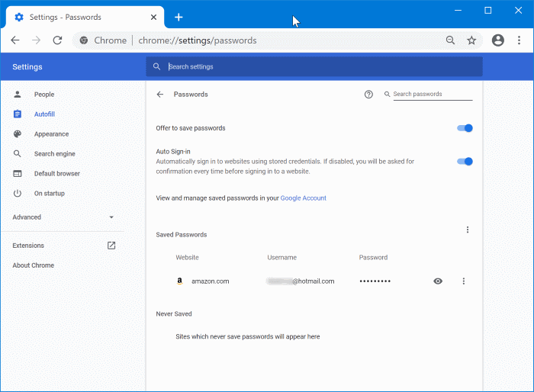Bookmark this page with the star icon
534x392 pixels.
click(471, 40)
